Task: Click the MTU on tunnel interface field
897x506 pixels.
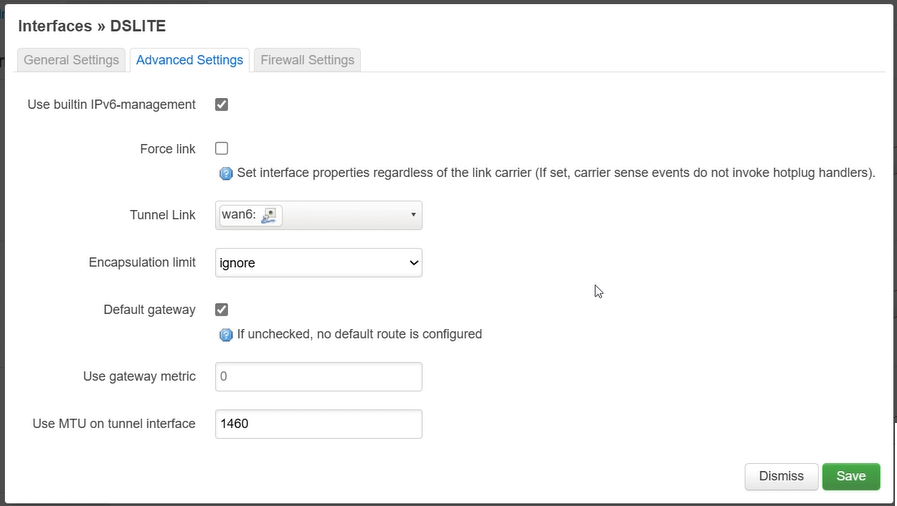Action: coord(319,424)
